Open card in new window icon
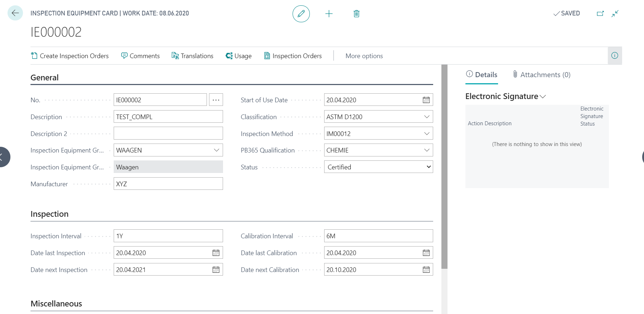Viewport: 644px width, 314px height. coord(600,14)
